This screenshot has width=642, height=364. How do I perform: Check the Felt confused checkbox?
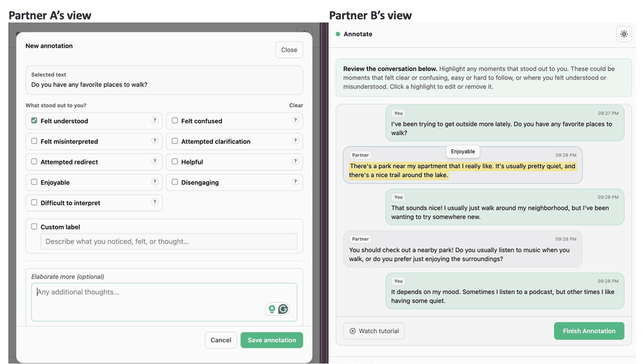point(175,121)
